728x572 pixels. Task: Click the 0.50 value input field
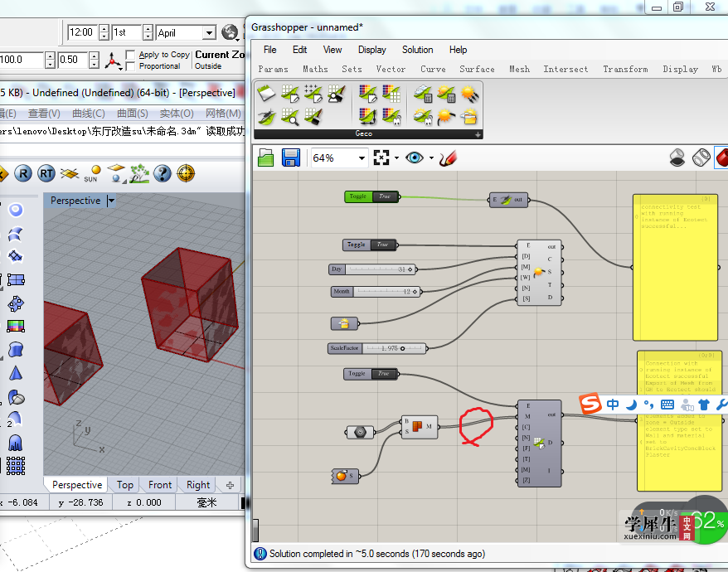(73, 60)
